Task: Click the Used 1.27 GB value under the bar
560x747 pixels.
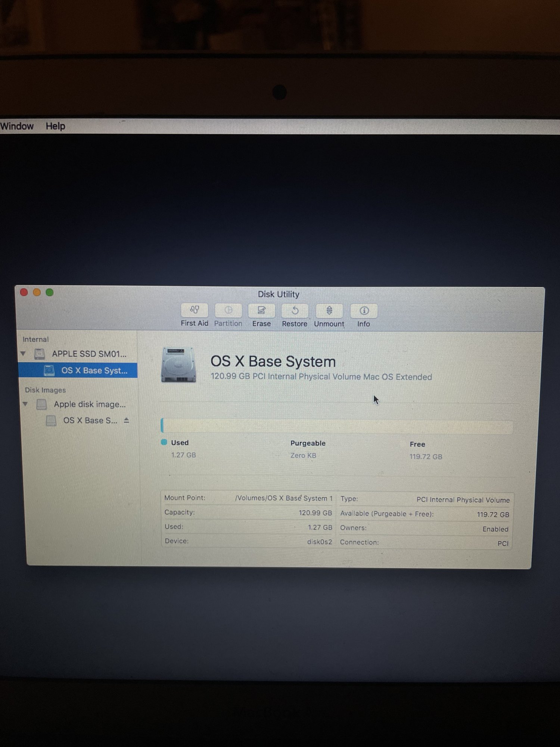Action: coord(183,455)
